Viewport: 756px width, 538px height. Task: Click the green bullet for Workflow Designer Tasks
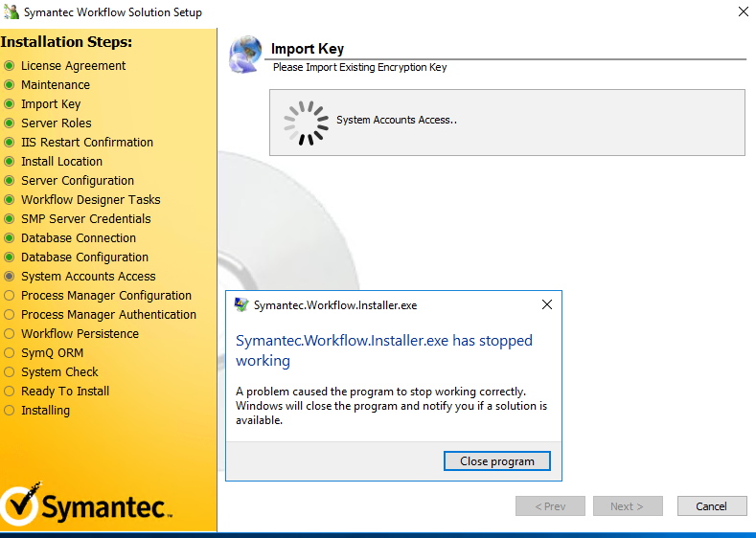pos(10,199)
